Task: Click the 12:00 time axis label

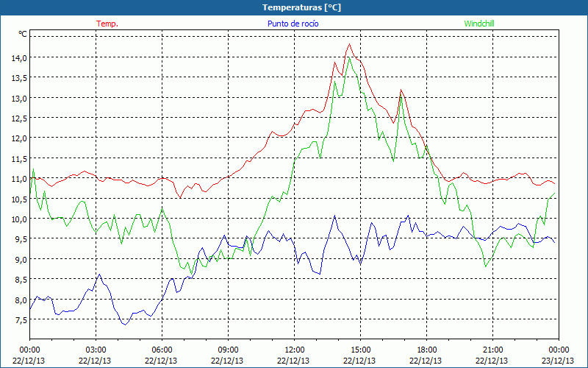Action: pos(295,350)
